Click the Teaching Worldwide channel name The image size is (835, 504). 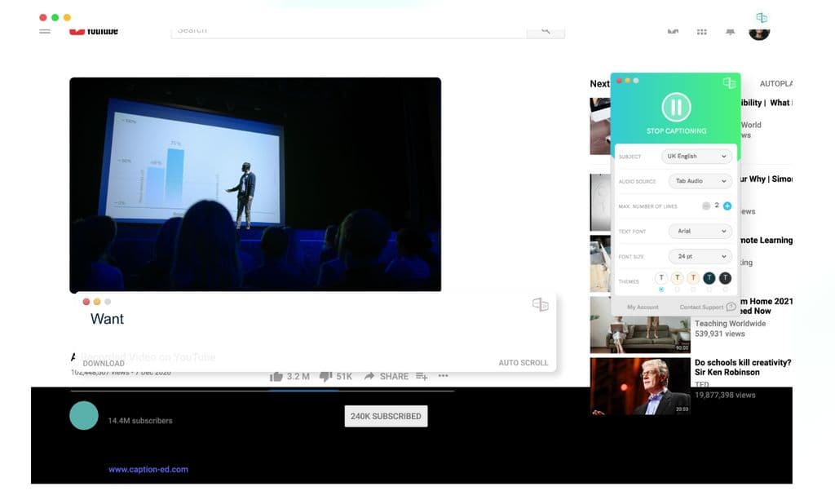click(730, 324)
